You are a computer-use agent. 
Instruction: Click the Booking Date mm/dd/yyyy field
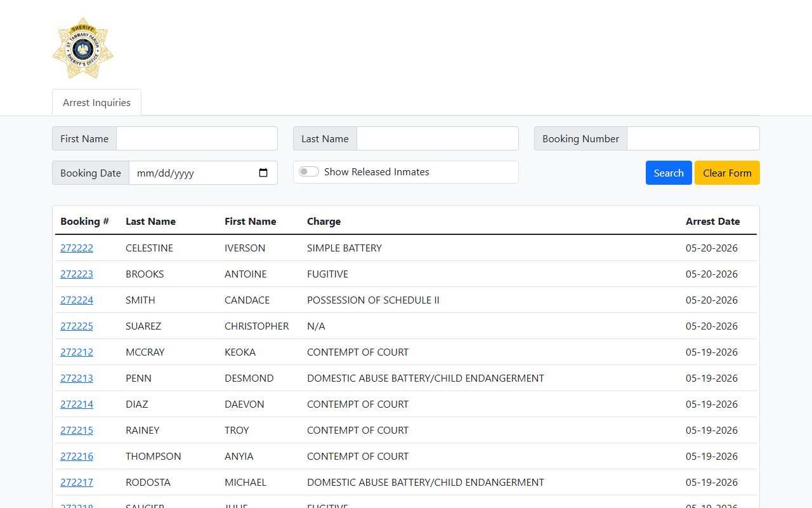tap(203, 173)
